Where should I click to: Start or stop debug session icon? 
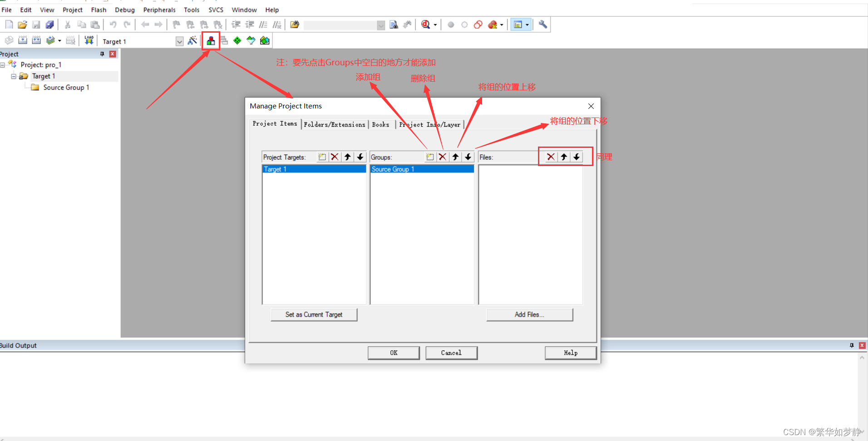[x=425, y=24]
